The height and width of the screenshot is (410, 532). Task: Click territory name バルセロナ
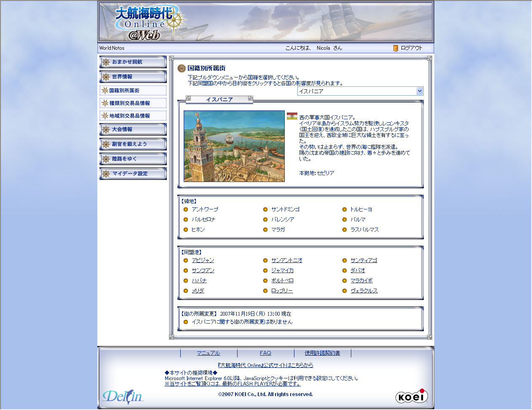pos(203,220)
